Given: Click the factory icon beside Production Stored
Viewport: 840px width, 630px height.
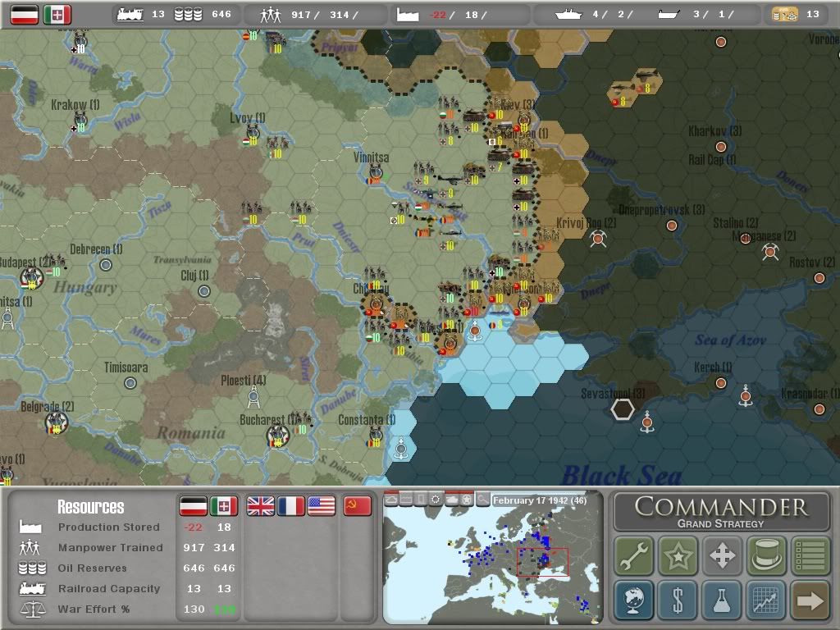Looking at the screenshot, I should point(30,527).
